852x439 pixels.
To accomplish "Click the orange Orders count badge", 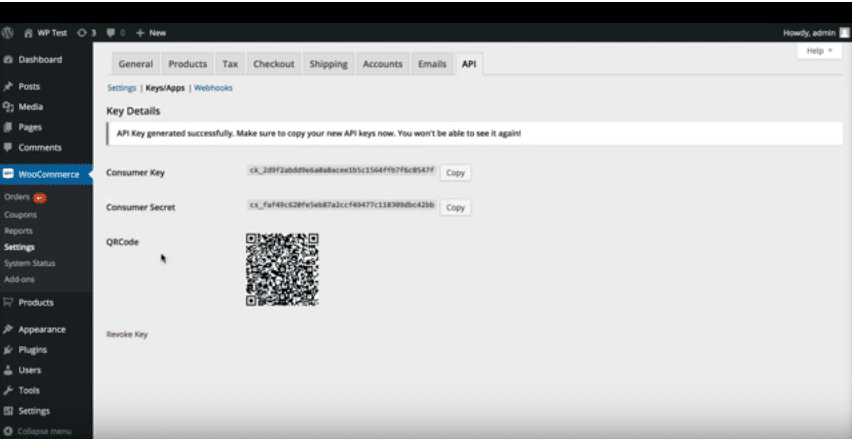I will point(40,198).
